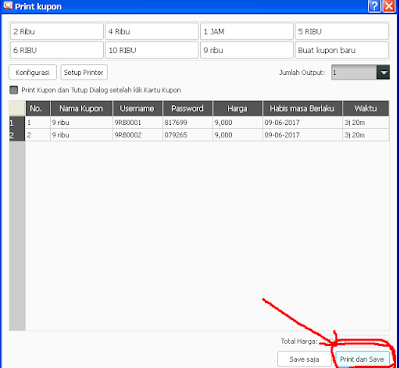Viewport: 400px width, 368px height.
Task: Click Habis masa Berlaku column header
Action: coord(302,109)
